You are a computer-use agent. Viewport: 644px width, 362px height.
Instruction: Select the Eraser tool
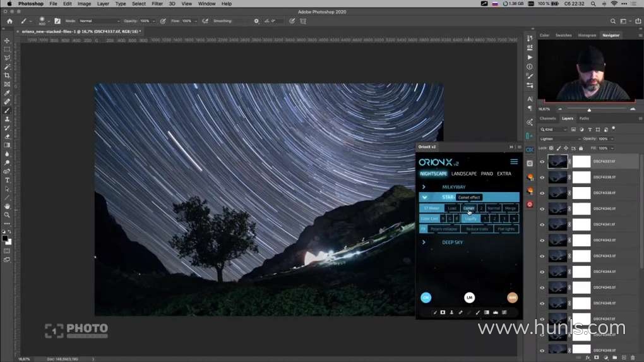(7, 136)
